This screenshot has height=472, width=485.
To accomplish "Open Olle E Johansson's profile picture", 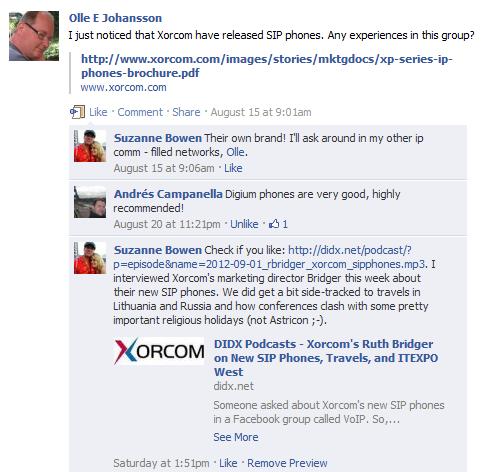I will pos(34,36).
